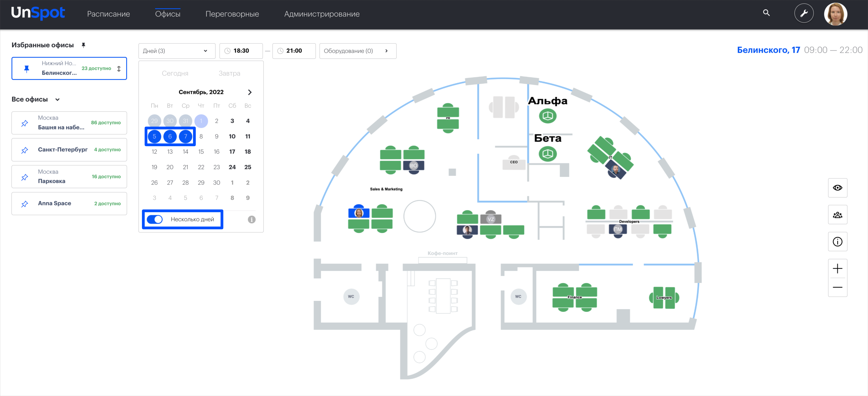The height and width of the screenshot is (396, 868).
Task: Click the CEO desk
Action: 514,162
